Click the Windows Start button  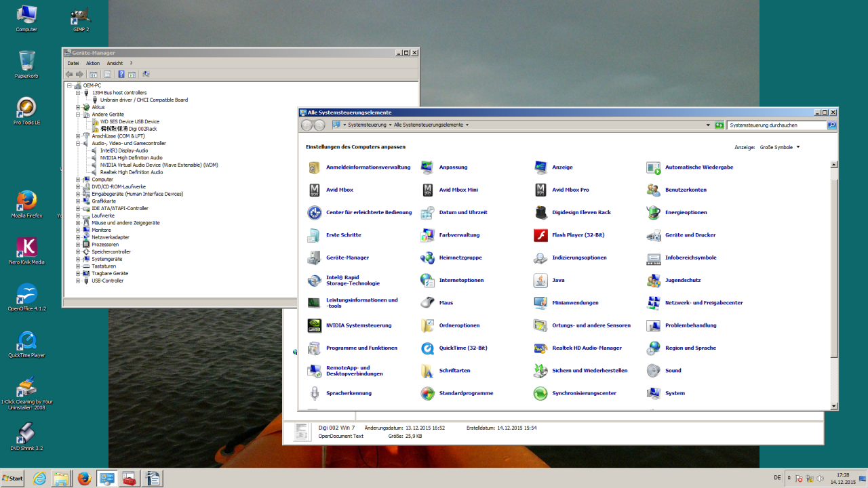tap(12, 479)
